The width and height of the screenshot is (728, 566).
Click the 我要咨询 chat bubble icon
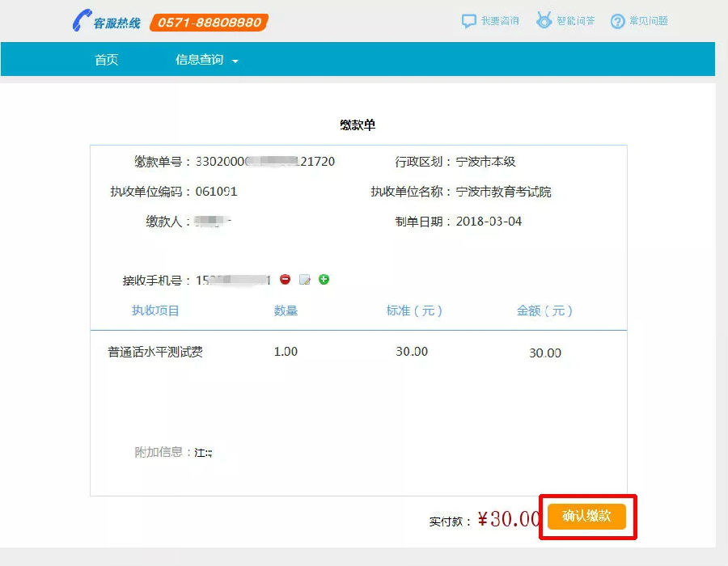469,21
